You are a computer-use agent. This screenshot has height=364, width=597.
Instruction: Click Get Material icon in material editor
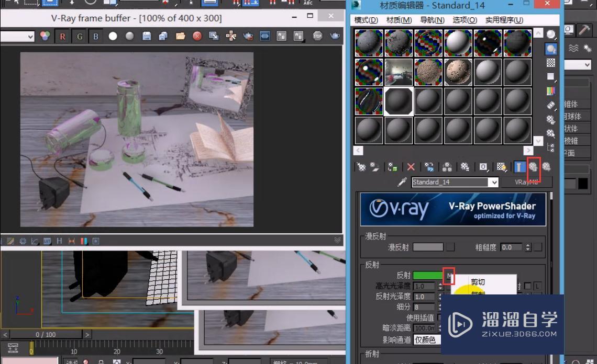(x=361, y=167)
